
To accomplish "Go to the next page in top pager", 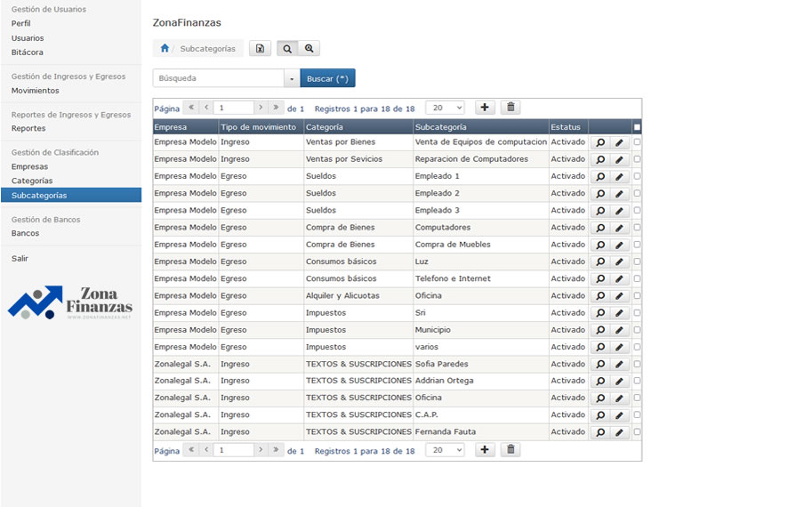I will [261, 108].
